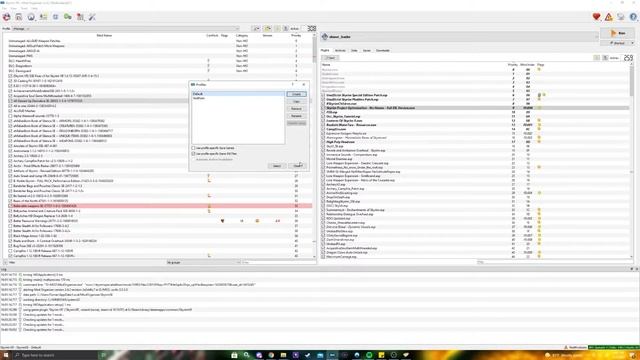The height and width of the screenshot is (360, 640).
Task: Click the plugin list vertical scrollbar
Action: tap(632, 160)
